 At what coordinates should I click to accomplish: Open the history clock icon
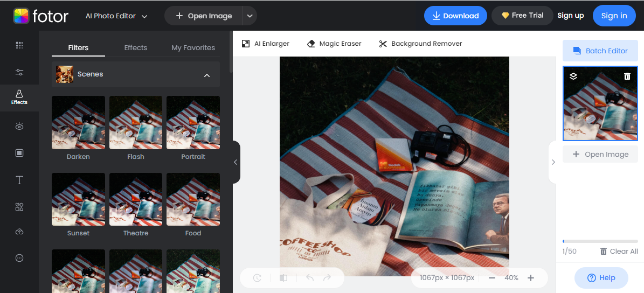[257, 278]
